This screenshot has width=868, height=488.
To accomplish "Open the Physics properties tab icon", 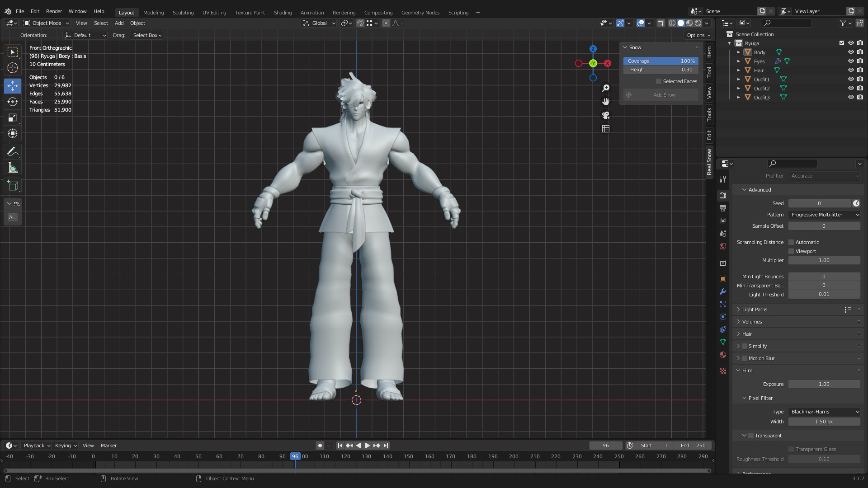I will pyautogui.click(x=723, y=317).
